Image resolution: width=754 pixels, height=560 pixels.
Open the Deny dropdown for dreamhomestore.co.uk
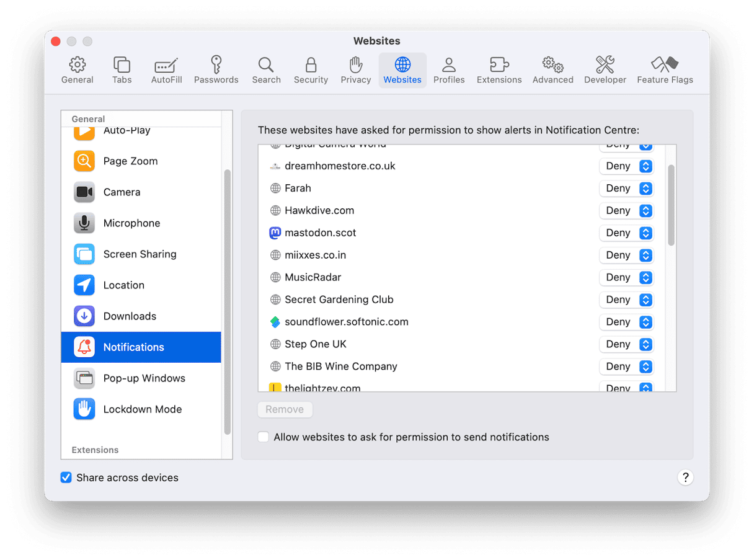pyautogui.click(x=626, y=166)
